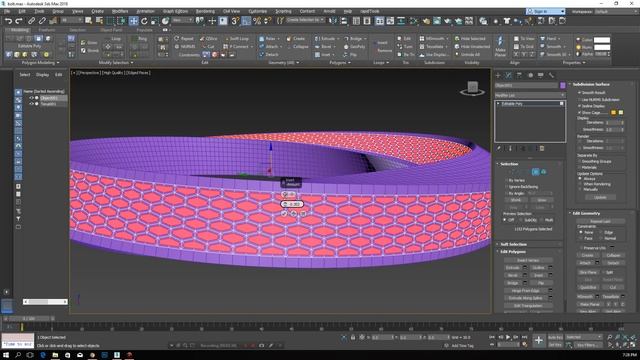
Task: Click the Pin Stack icon under modifier stack
Action: click(x=499, y=149)
